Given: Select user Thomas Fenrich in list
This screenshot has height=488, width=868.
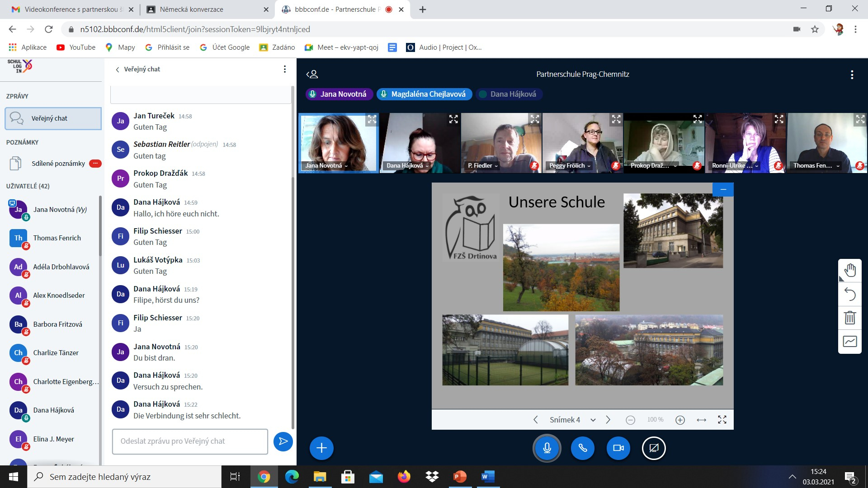Looking at the screenshot, I should pyautogui.click(x=53, y=239).
